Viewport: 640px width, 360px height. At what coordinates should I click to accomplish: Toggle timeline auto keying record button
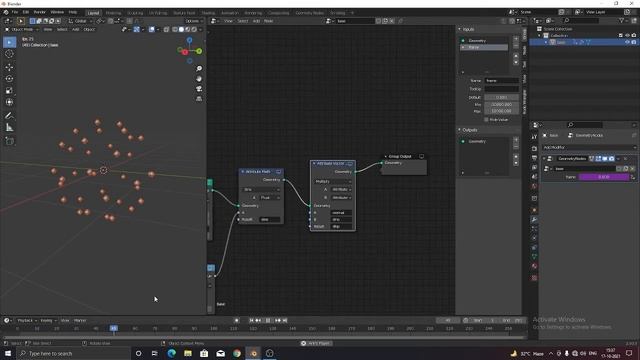point(236,320)
